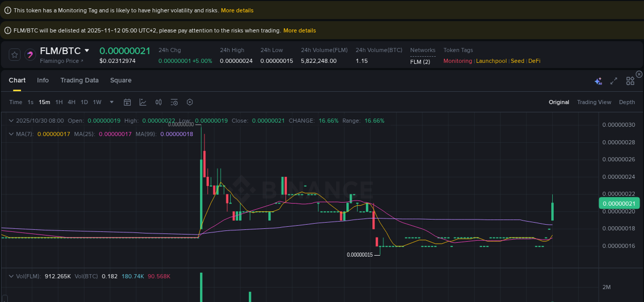Open the Square tab
The image size is (644, 302).
[x=121, y=80]
